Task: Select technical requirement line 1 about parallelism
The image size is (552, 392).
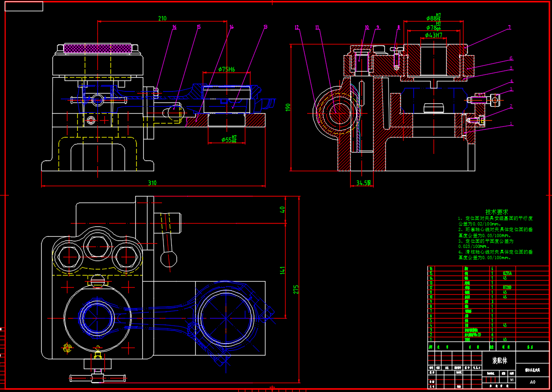Action: (495, 221)
